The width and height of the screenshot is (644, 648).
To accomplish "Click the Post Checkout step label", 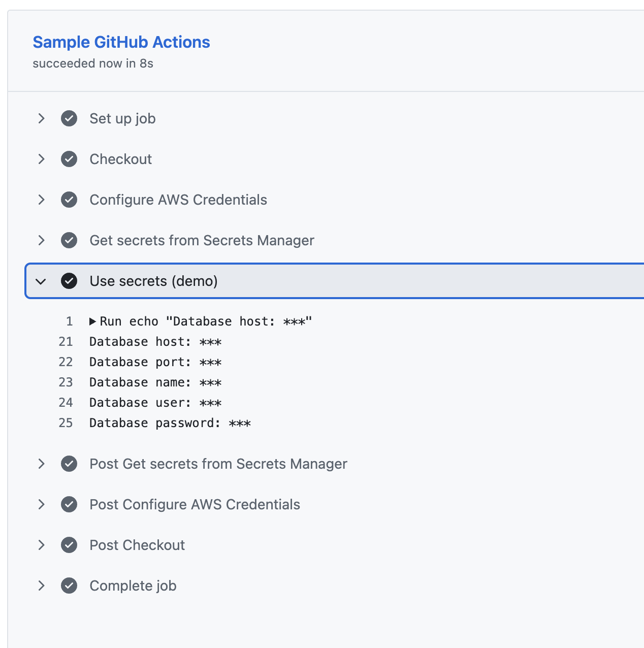I will pos(137,545).
